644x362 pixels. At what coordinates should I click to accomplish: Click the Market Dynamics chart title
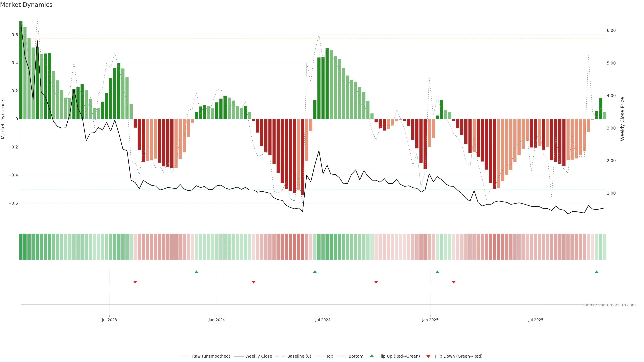[26, 5]
